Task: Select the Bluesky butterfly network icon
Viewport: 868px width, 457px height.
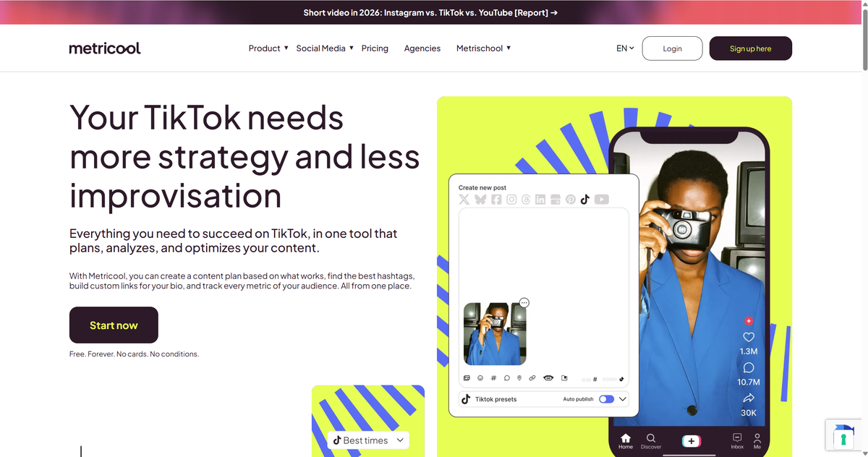Action: click(x=480, y=200)
